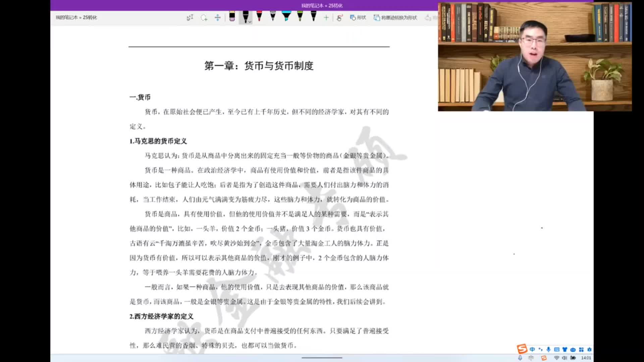
Task: Open the 形状 shapes menu
Action: click(x=358, y=17)
